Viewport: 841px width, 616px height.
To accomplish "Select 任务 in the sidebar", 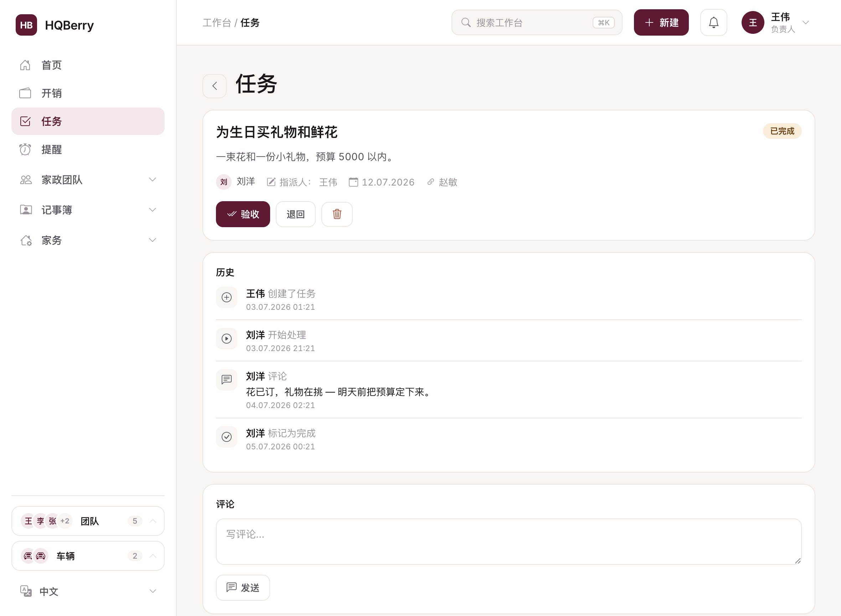I will pyautogui.click(x=88, y=121).
